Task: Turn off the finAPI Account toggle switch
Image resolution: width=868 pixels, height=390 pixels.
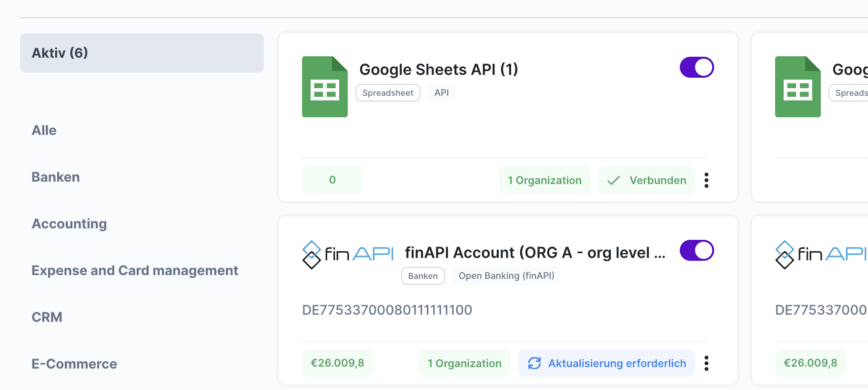Action: tap(696, 250)
